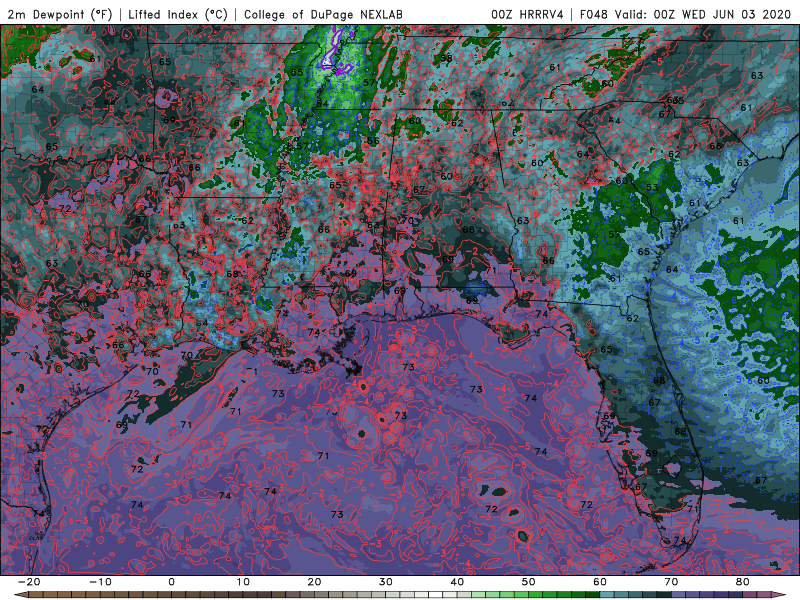
Task: Click the "30" color scale label
Action: (386, 582)
